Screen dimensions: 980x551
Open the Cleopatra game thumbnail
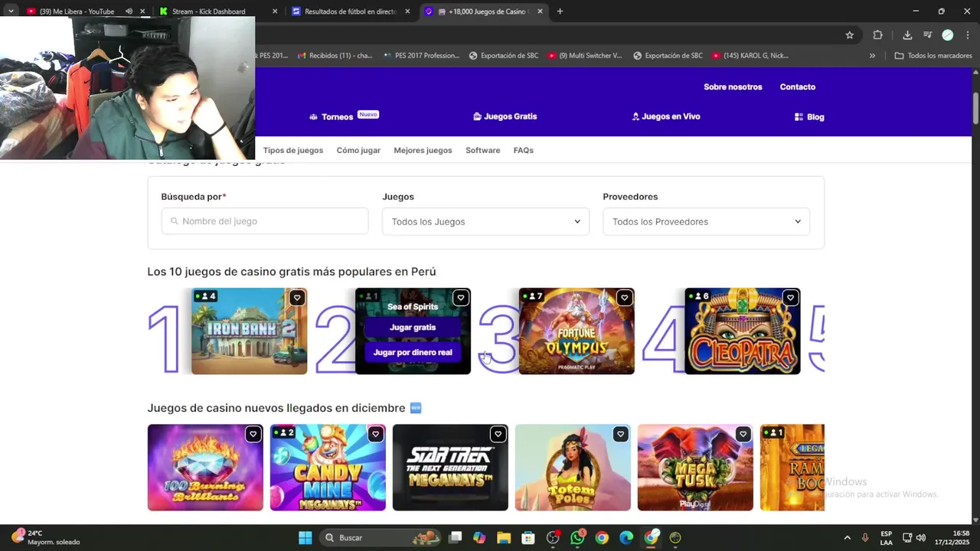click(x=742, y=331)
